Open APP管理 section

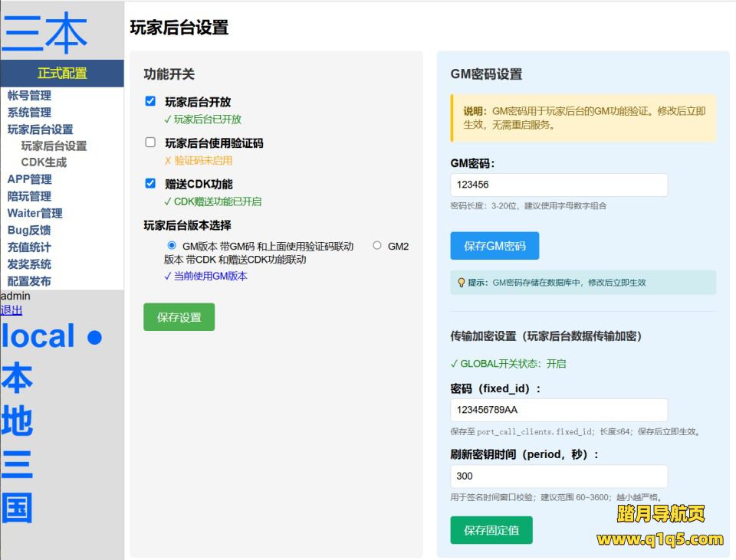coord(29,179)
